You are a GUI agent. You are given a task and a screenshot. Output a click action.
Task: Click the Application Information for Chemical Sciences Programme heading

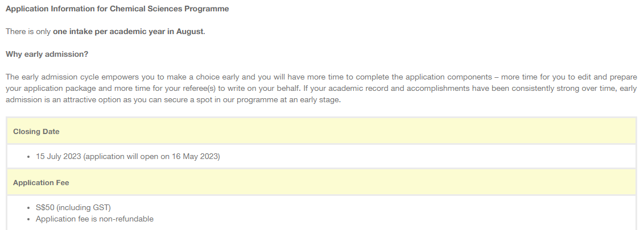click(118, 9)
